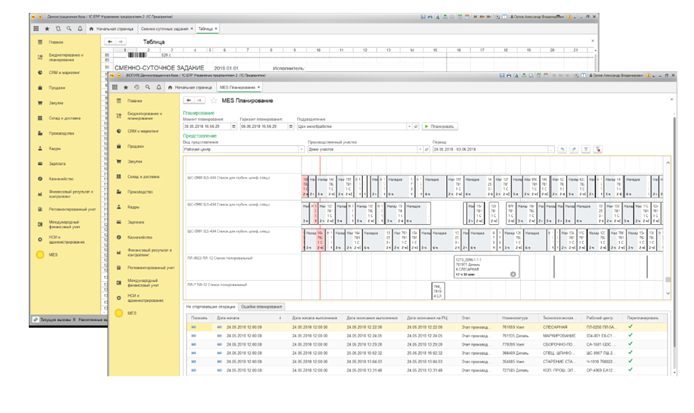Add MES Планирование form to favorites star
Screen dimensions: 694x413
point(214,100)
